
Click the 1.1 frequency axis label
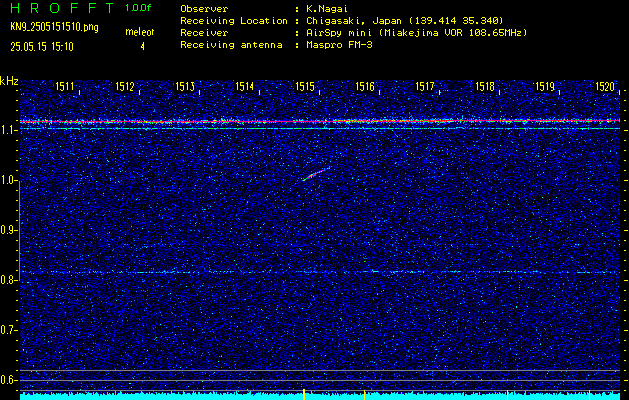(x=8, y=130)
